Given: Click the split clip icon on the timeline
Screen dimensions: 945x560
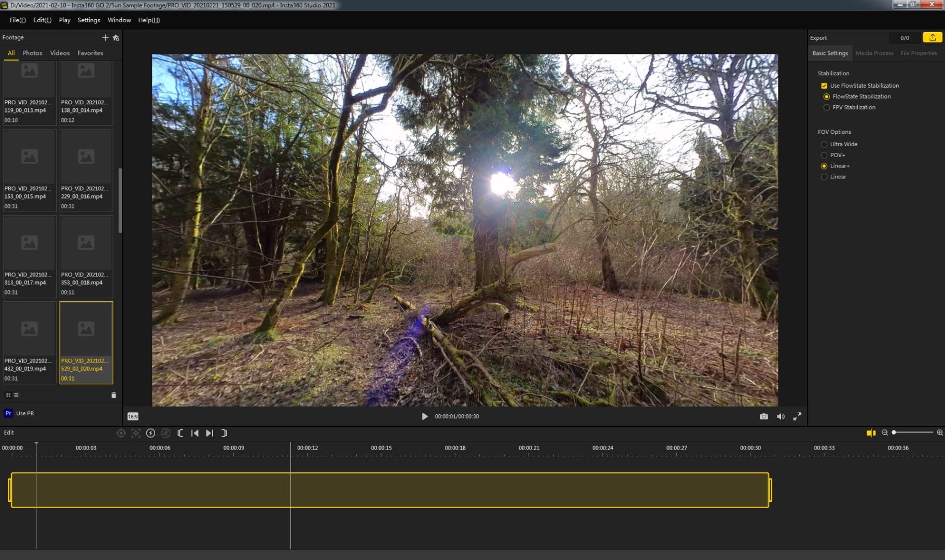Looking at the screenshot, I should tap(871, 433).
